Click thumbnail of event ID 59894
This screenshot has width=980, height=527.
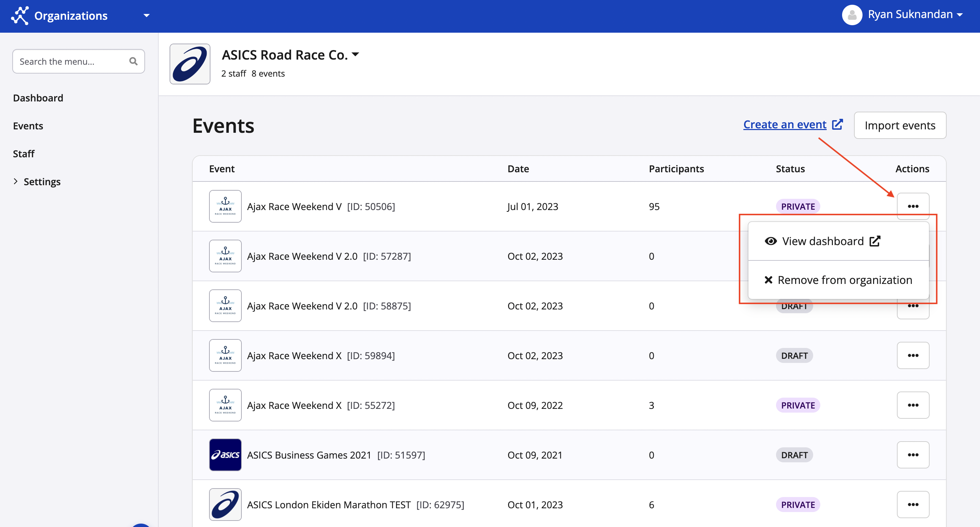[x=225, y=355]
